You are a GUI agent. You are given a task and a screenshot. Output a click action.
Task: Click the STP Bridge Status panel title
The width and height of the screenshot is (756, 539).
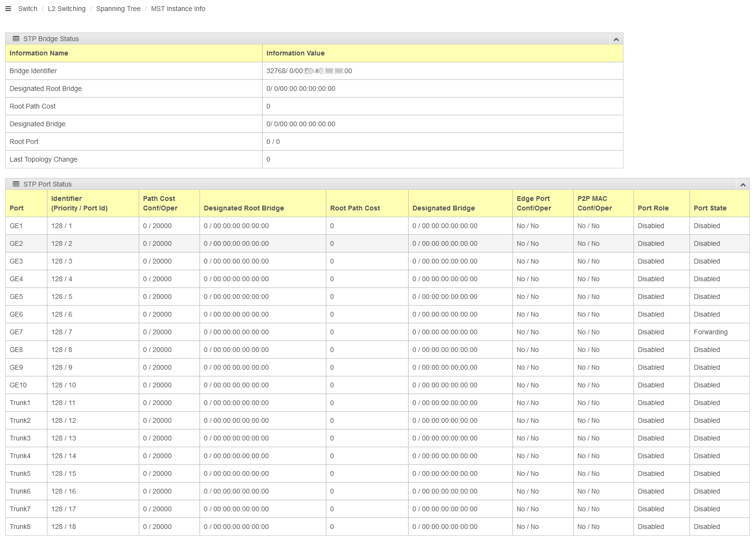point(51,39)
